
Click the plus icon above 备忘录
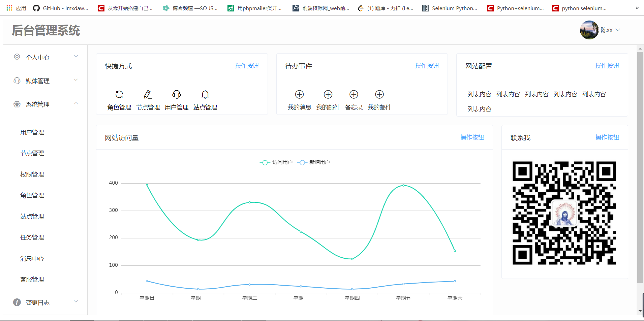click(354, 94)
